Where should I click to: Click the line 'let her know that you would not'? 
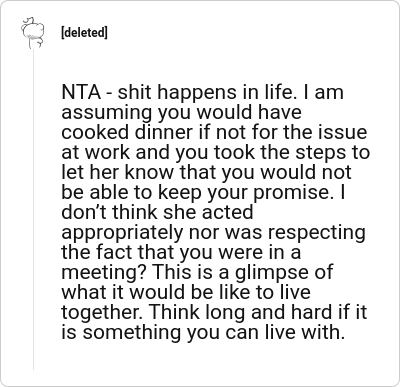[x=206, y=172]
